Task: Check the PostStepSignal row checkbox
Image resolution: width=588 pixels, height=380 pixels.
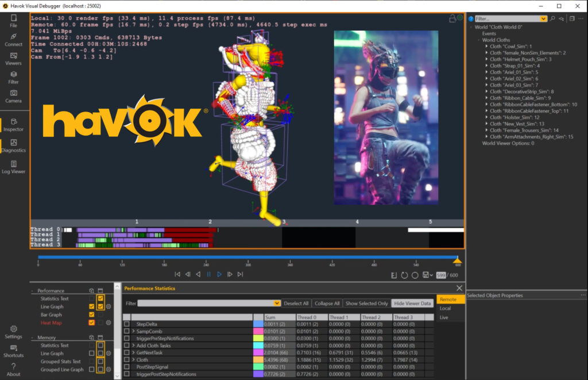Action: click(x=127, y=367)
